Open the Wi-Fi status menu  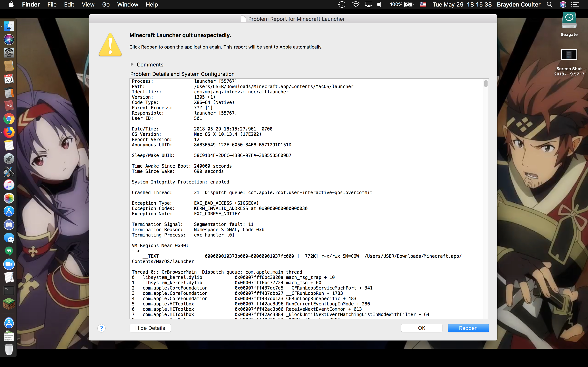coord(355,4)
